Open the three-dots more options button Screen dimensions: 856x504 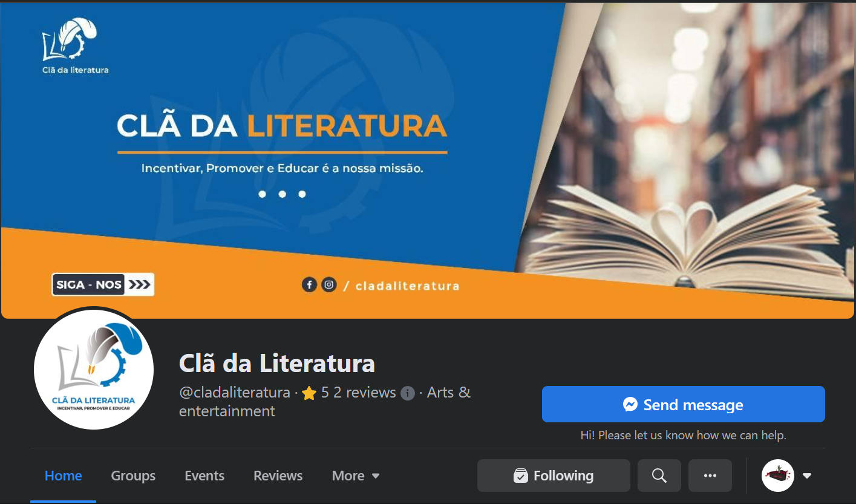pyautogui.click(x=710, y=476)
